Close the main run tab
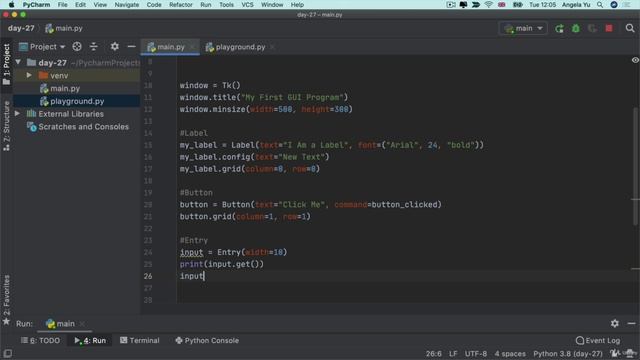The height and width of the screenshot is (360, 640). click(x=82, y=324)
